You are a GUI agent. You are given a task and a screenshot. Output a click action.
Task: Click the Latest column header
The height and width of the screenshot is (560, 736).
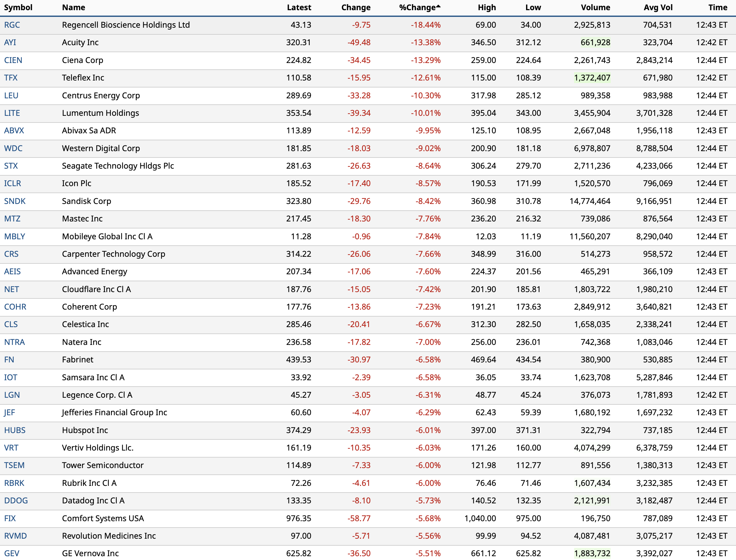[299, 8]
